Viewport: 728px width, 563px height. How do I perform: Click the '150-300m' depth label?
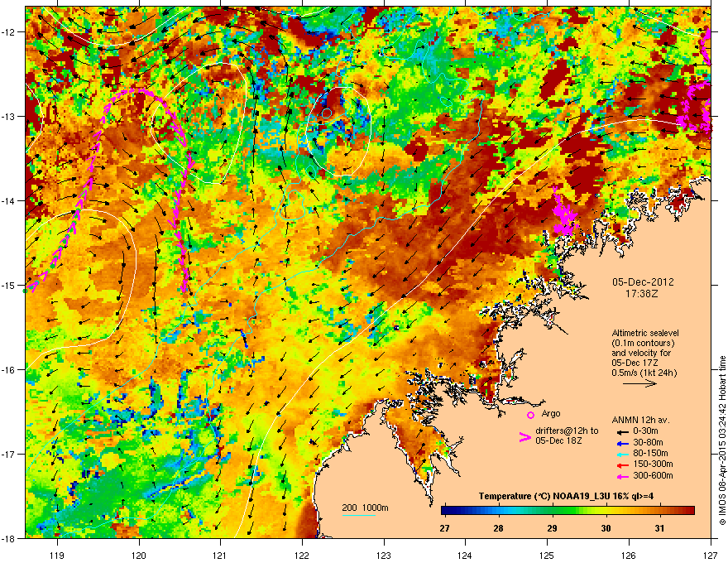pos(653,464)
